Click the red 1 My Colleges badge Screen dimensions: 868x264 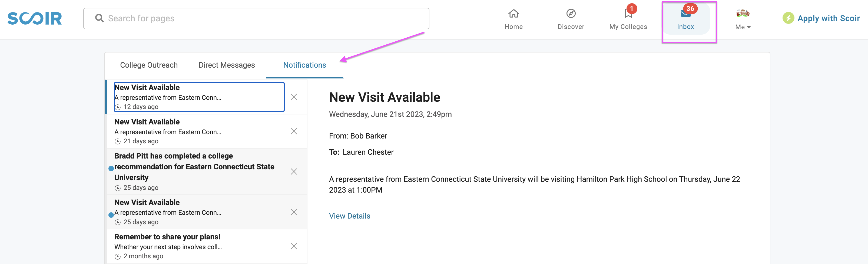click(x=631, y=8)
